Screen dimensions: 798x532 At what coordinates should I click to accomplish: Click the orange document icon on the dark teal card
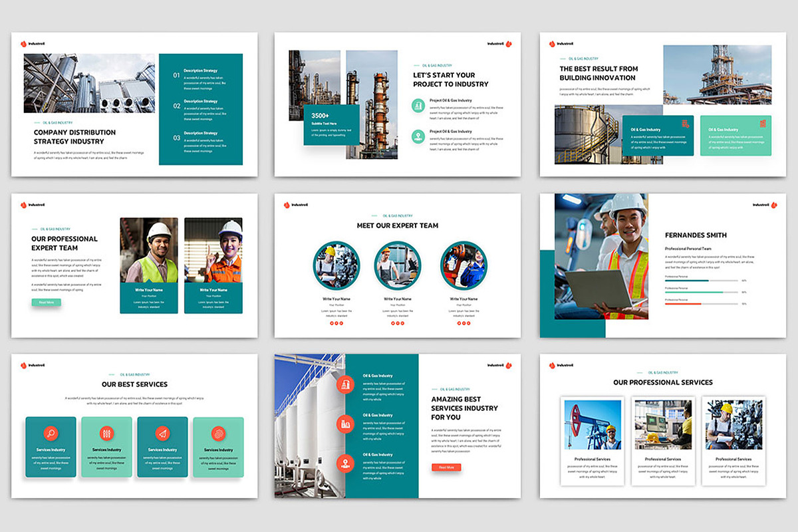(686, 124)
